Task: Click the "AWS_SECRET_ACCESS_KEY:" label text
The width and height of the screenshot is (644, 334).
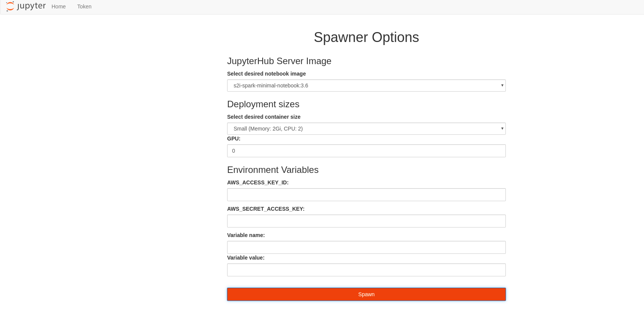Action: (x=266, y=209)
